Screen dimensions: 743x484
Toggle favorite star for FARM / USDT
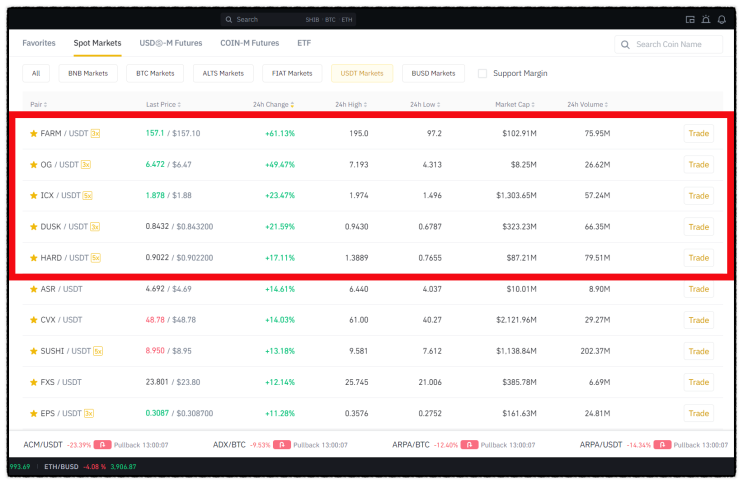click(x=34, y=134)
